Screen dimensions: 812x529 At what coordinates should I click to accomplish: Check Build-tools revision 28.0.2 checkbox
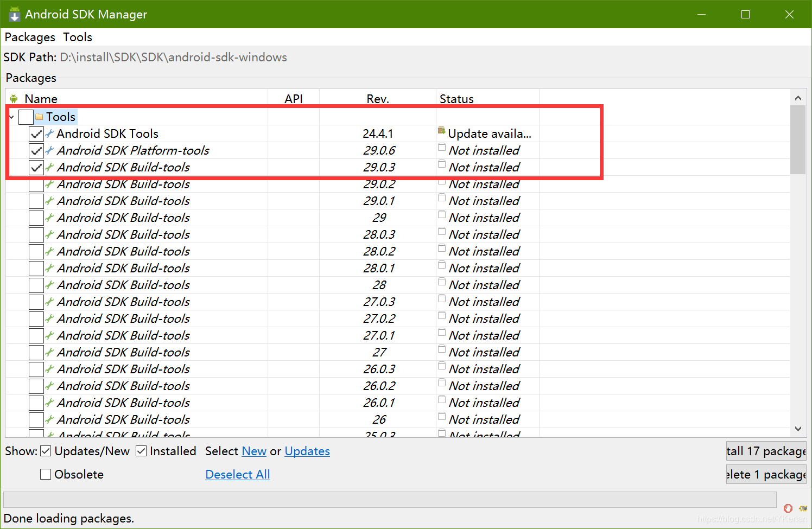36,251
